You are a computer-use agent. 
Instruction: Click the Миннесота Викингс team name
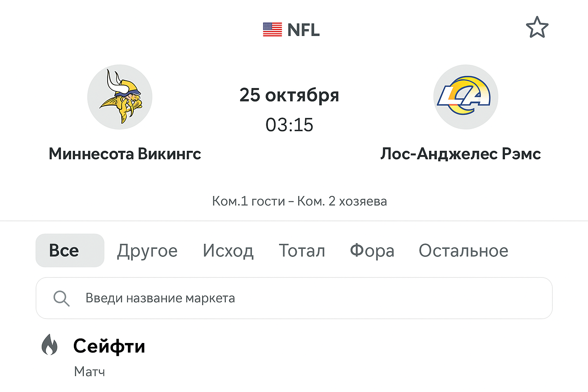(x=125, y=154)
